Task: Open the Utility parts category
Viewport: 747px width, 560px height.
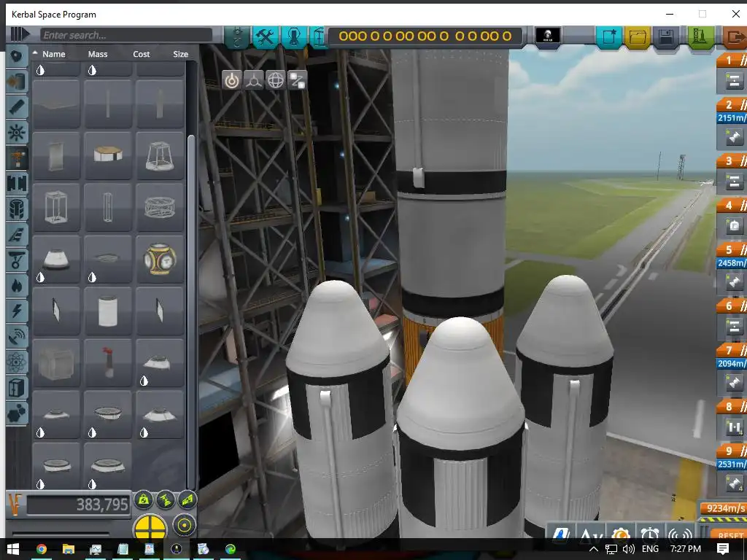Action: [18, 413]
